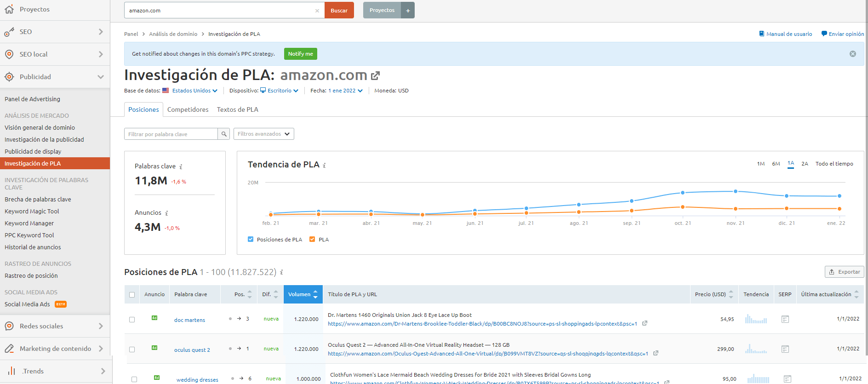
Task: Switch to Posiciones tab
Action: coord(143,109)
